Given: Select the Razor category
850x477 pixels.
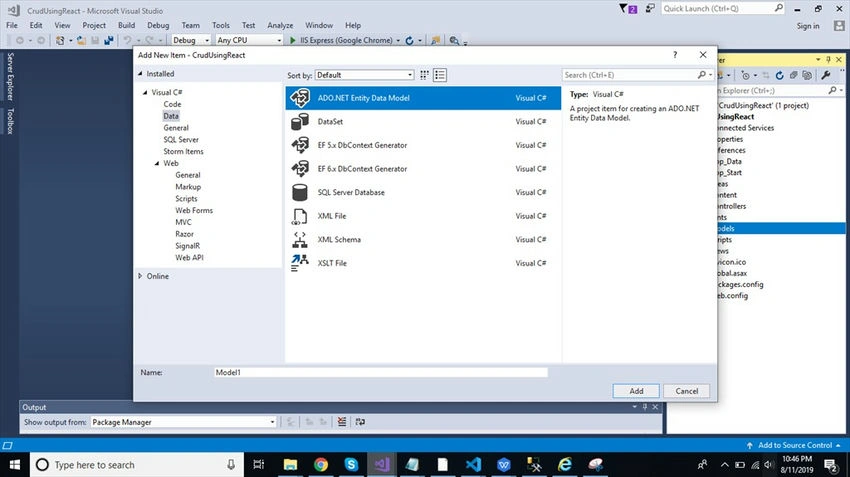Looking at the screenshot, I should point(184,234).
